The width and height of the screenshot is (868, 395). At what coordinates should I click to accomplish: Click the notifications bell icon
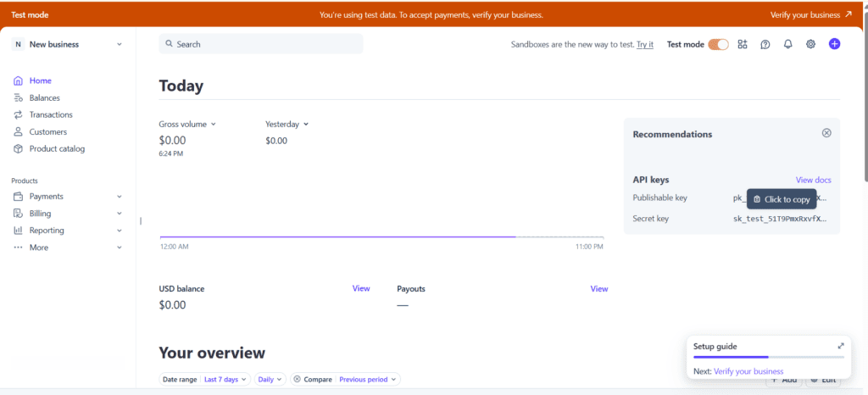(x=787, y=44)
